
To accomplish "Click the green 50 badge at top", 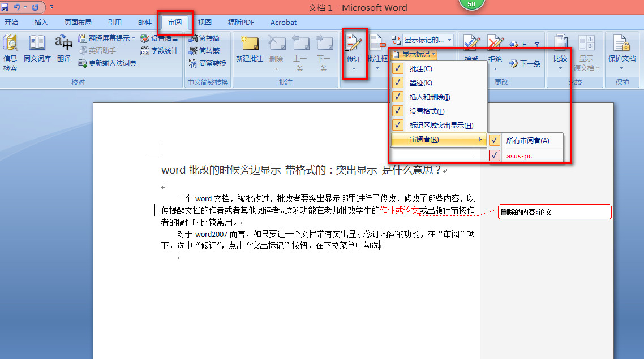I will click(471, 5).
